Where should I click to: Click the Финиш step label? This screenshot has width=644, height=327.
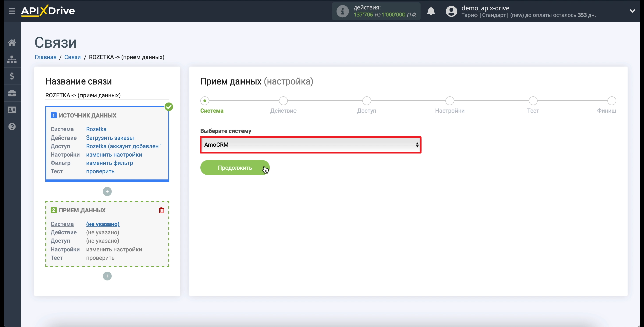click(x=606, y=111)
